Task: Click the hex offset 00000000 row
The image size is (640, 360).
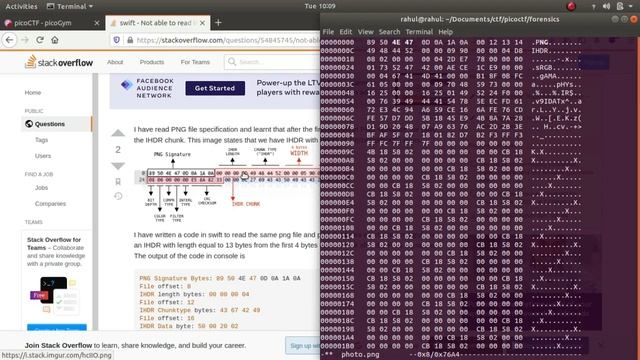Action: [451, 42]
